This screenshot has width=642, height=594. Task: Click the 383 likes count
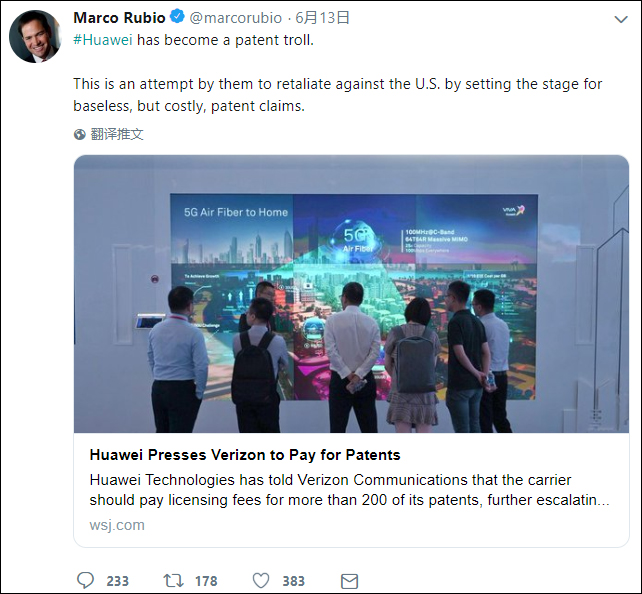point(293,580)
